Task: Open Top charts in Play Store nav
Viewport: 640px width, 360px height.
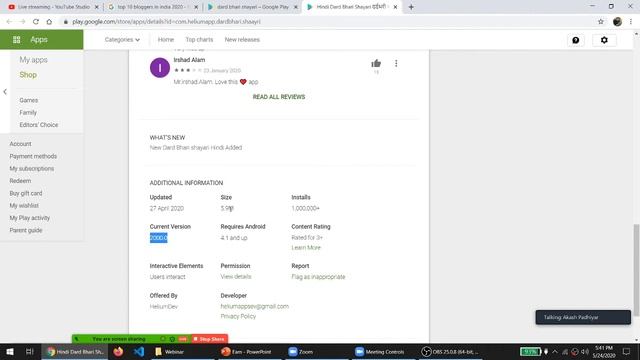Action: [x=199, y=40]
